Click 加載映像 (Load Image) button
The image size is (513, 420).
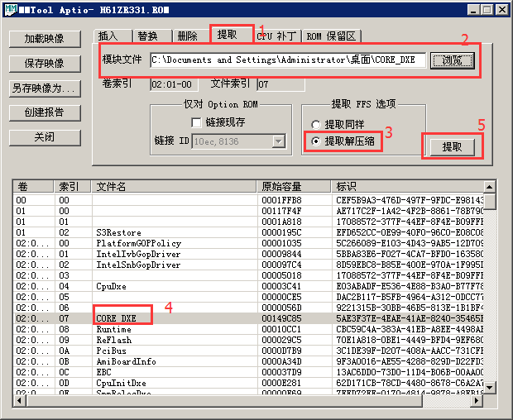coord(45,39)
